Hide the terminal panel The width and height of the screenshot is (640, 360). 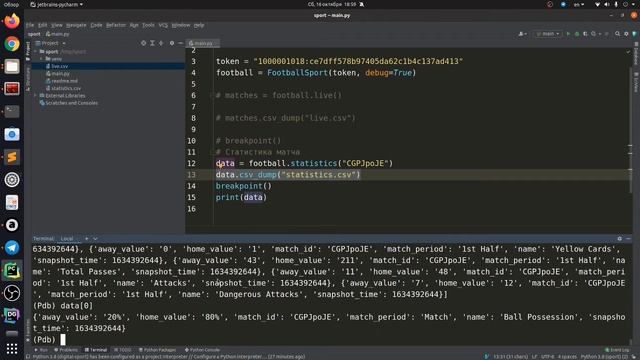point(628,238)
